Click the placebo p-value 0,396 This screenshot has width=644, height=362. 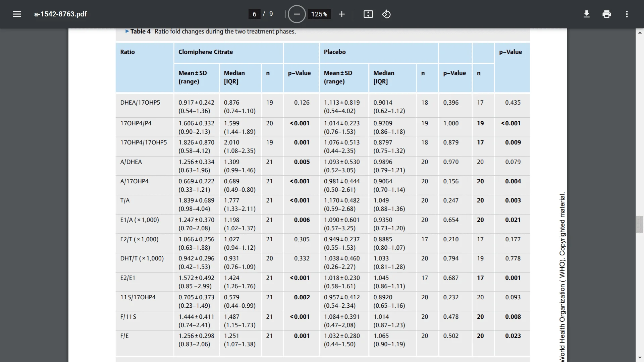[x=451, y=103]
